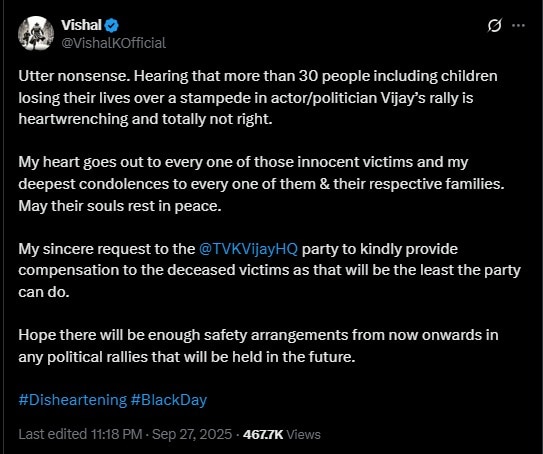
Task: Open the #BlackDay hashtag
Action: [169, 400]
